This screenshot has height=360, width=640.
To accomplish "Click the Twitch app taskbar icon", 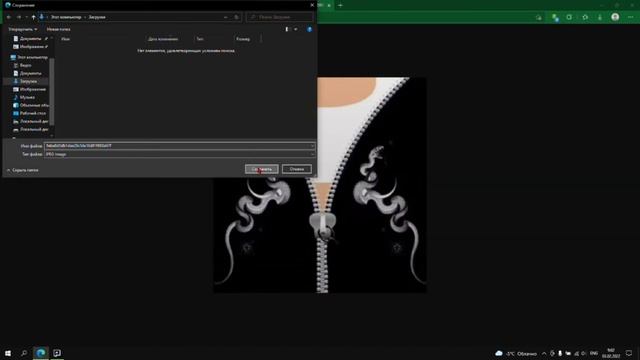I will 57,353.
